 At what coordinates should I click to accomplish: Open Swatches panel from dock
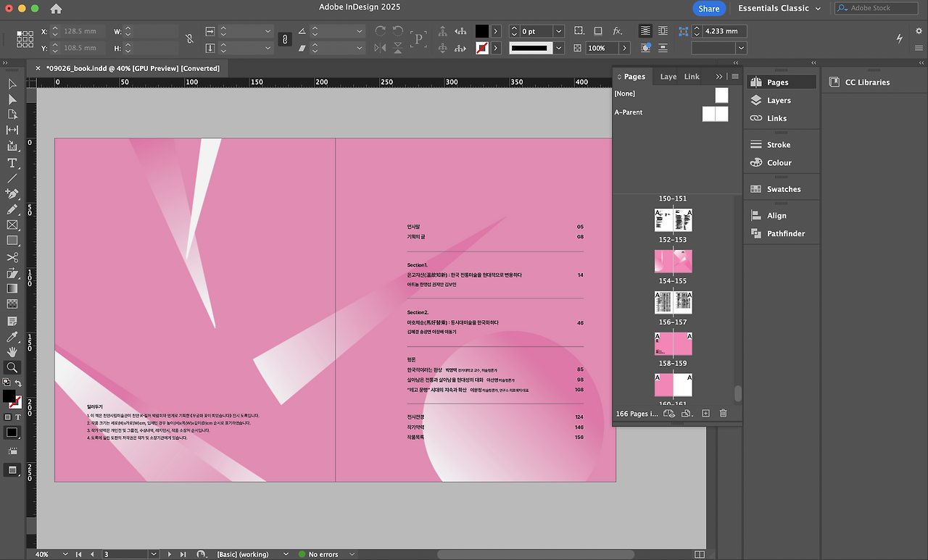782,189
